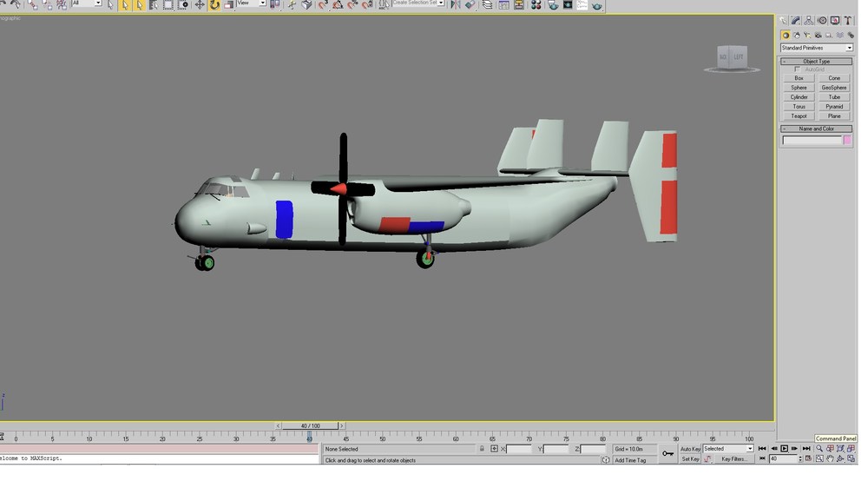Screen dimensions: 868x488
Task: Open the Standard Primitives dropdown
Action: (817, 48)
